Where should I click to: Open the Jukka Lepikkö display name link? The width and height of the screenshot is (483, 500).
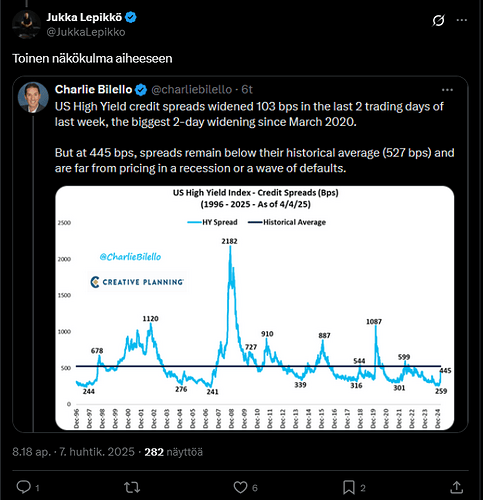[x=84, y=17]
